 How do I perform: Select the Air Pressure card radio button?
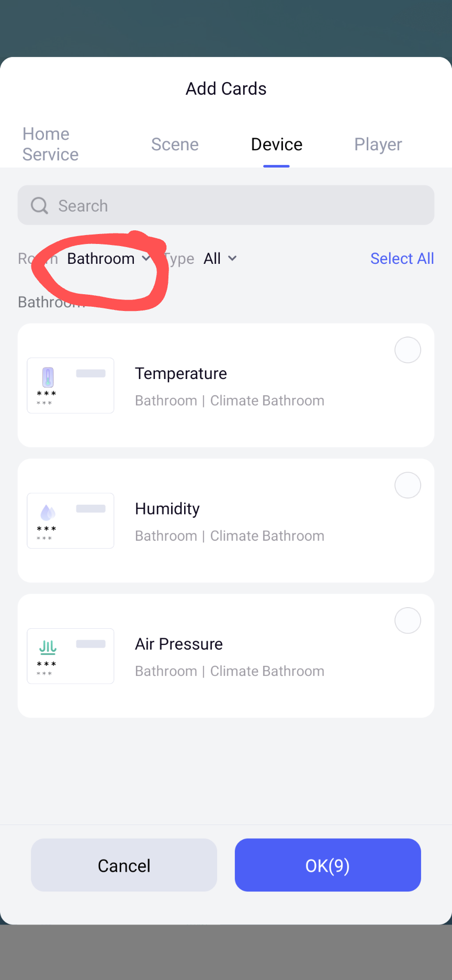click(x=408, y=621)
